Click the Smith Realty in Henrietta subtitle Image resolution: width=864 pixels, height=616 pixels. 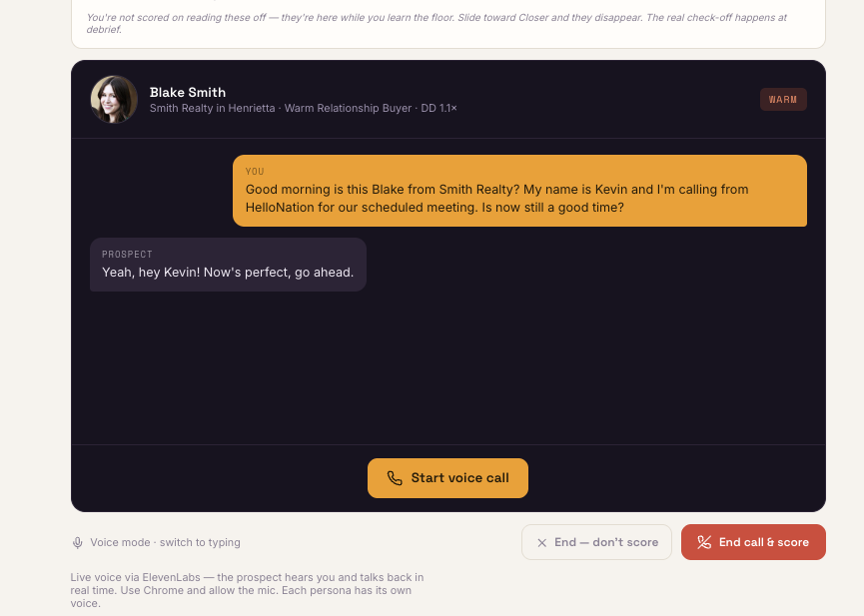pyautogui.click(x=212, y=108)
